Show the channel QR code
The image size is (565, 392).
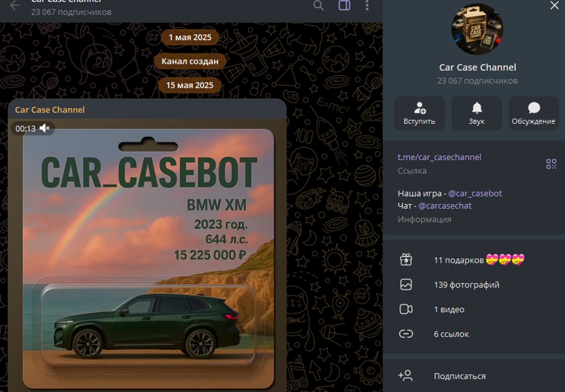551,164
